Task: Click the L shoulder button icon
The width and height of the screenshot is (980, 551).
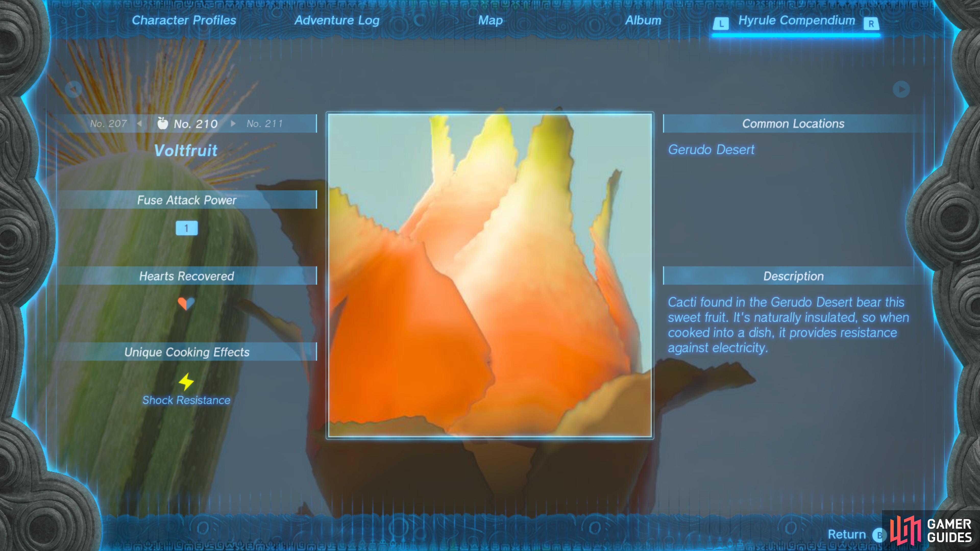Action: 721,23
